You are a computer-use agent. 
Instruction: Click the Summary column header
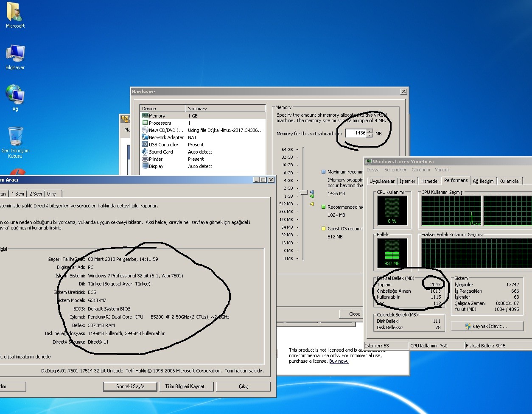click(x=225, y=109)
